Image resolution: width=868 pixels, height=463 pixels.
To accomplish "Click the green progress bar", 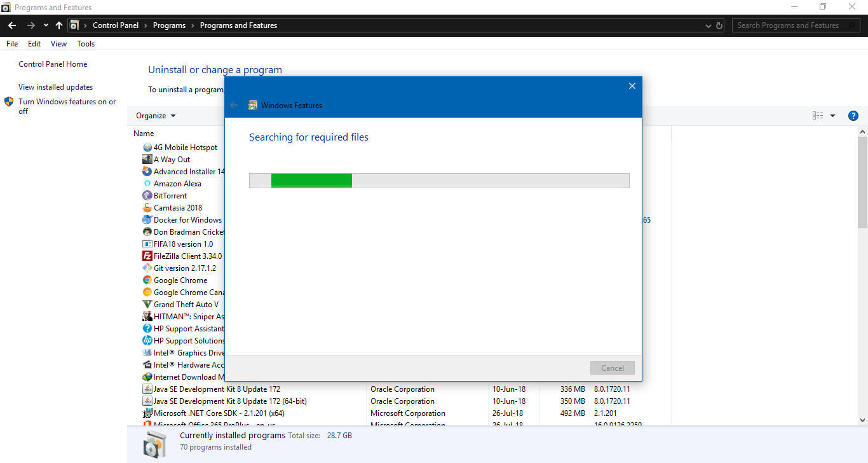I will [311, 181].
